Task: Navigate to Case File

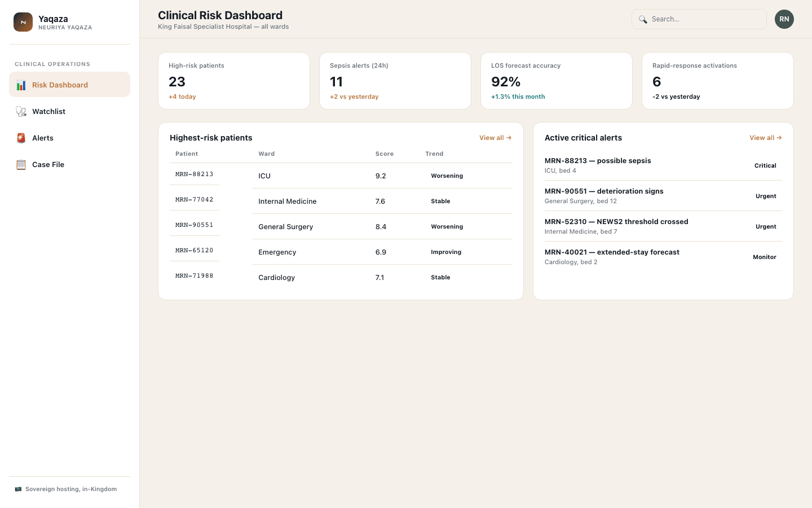Action: [69, 164]
